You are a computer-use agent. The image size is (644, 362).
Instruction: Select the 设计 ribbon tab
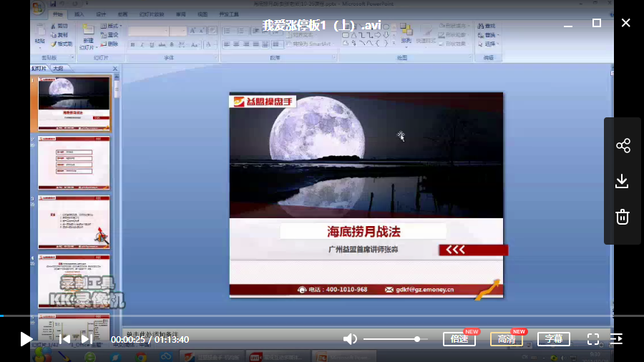(101, 14)
